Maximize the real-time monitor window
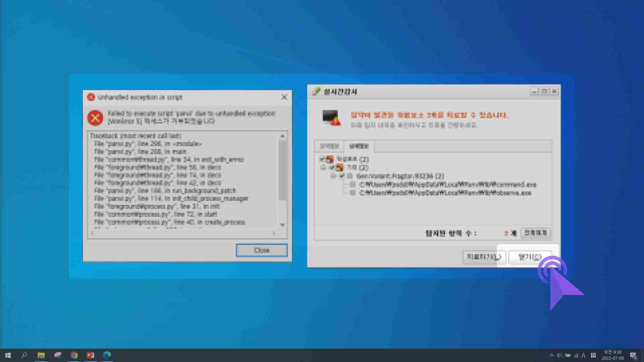This screenshot has width=644, height=362. coord(544,91)
